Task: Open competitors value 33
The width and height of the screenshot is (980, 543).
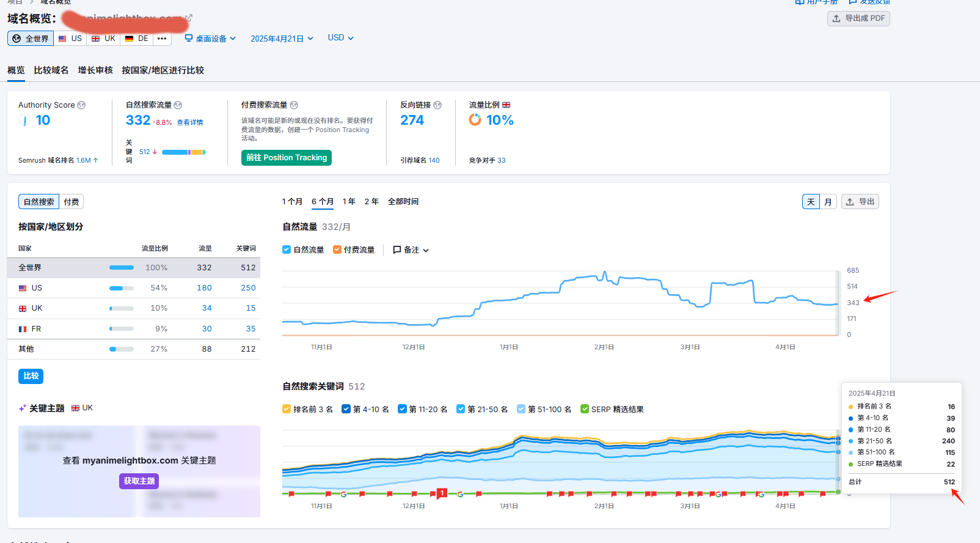Action: (501, 160)
